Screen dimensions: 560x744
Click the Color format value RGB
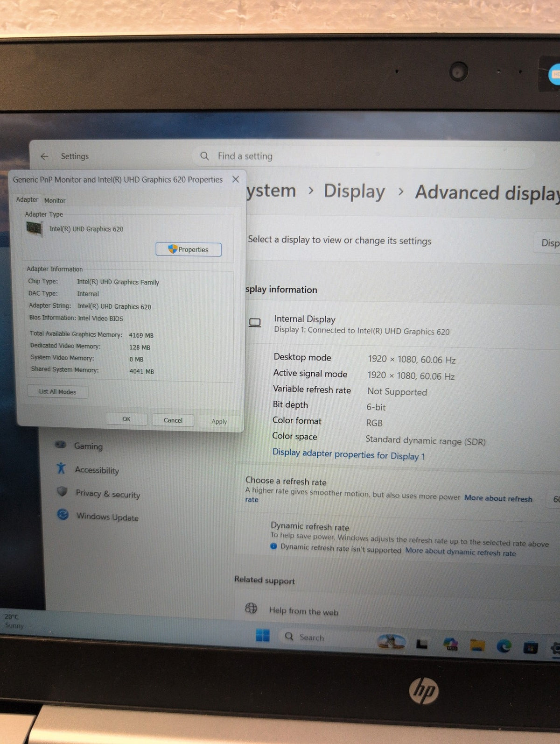click(x=374, y=423)
